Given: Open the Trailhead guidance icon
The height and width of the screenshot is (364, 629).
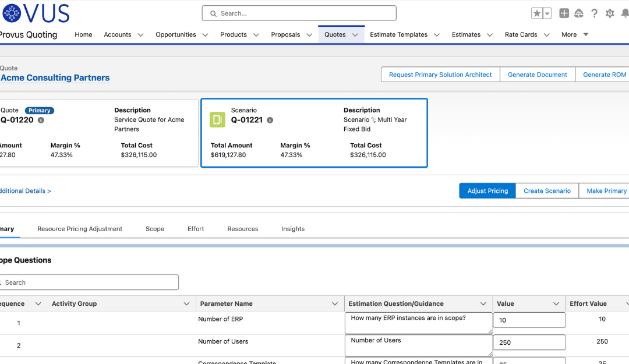Looking at the screenshot, I should 579,13.
